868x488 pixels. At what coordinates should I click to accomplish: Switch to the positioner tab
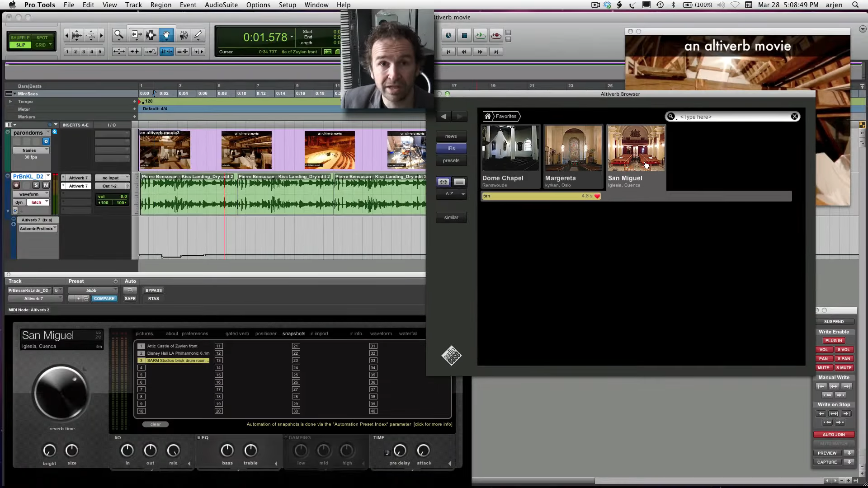266,333
